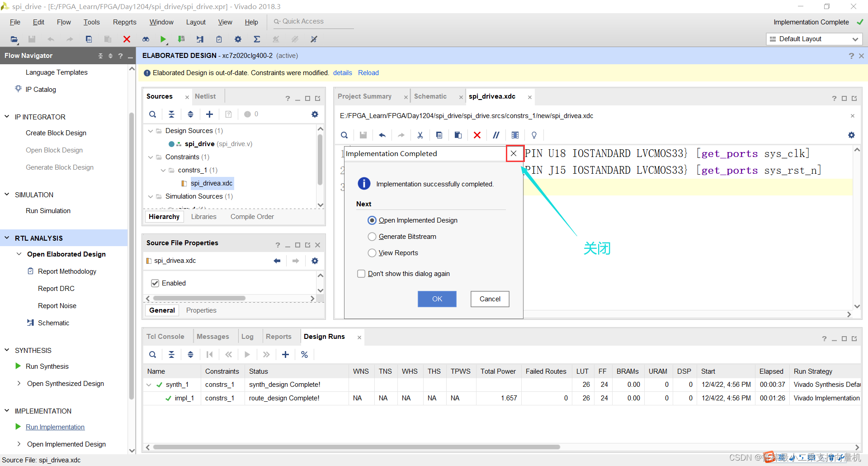Open the Default Layout dropdown
The width and height of the screenshot is (868, 466).
pyautogui.click(x=814, y=39)
